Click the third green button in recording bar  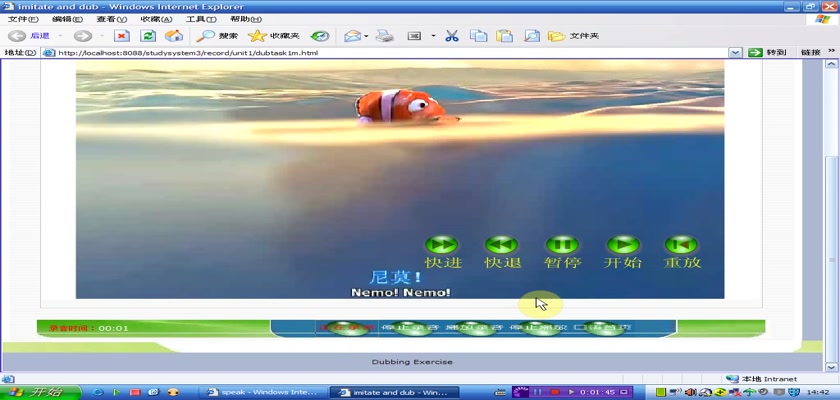(476, 328)
